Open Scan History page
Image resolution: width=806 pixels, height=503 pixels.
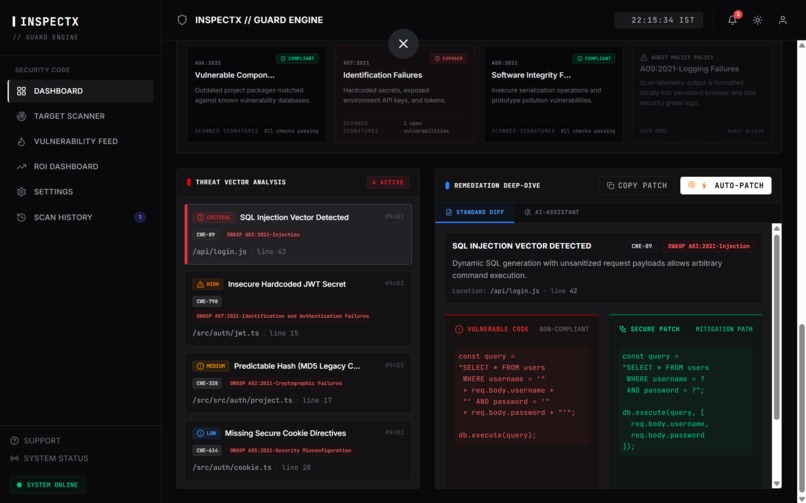[x=81, y=217]
